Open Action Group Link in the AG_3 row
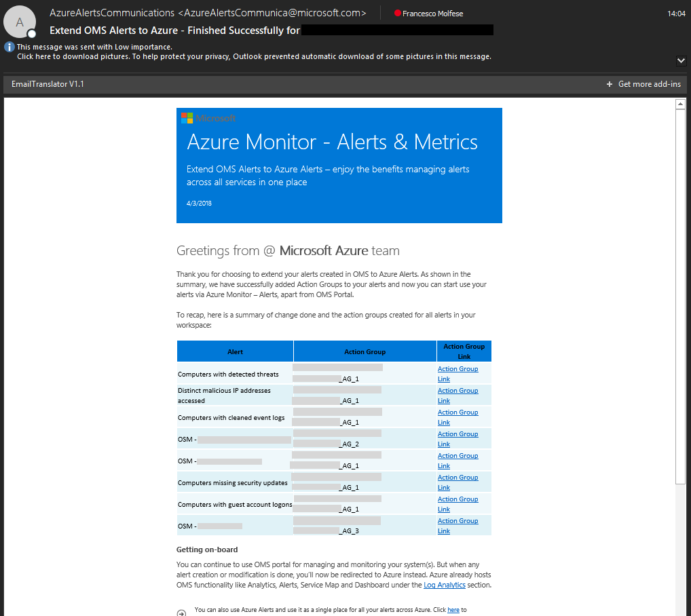The width and height of the screenshot is (691, 616). tap(457, 525)
